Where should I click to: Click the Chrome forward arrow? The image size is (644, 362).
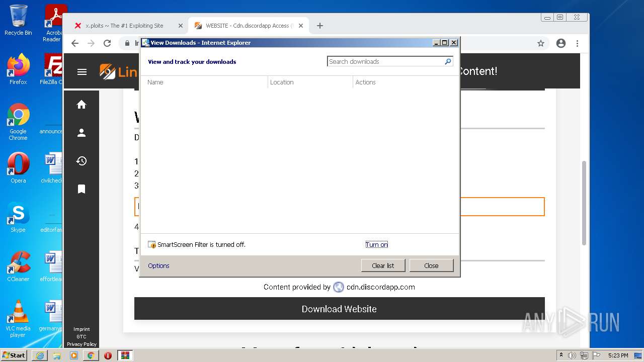coord(91,43)
